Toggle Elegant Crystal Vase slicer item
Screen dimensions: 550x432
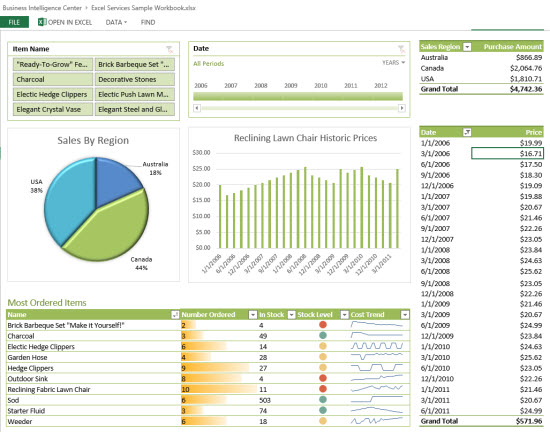click(53, 109)
